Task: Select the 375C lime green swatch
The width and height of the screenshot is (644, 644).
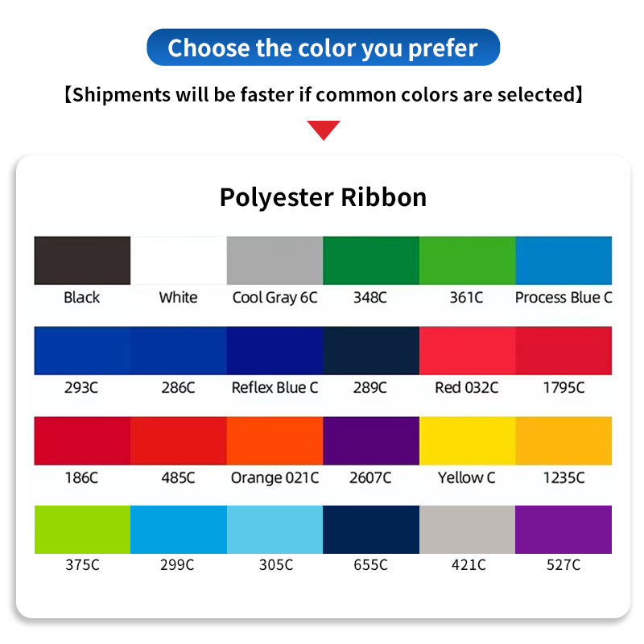Action: [x=82, y=530]
